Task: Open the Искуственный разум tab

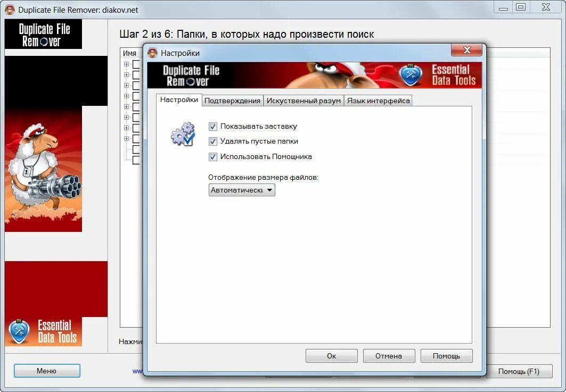Action: click(x=303, y=101)
